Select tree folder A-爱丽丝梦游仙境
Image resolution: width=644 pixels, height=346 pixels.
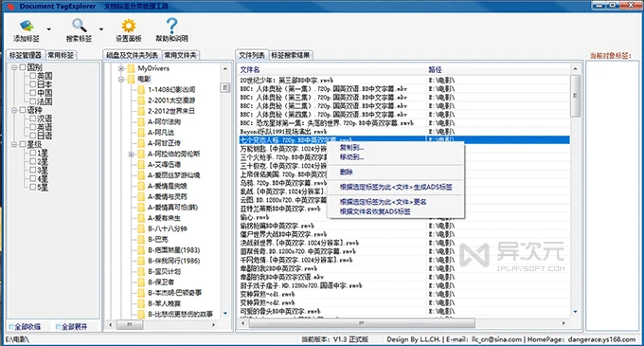(173, 175)
